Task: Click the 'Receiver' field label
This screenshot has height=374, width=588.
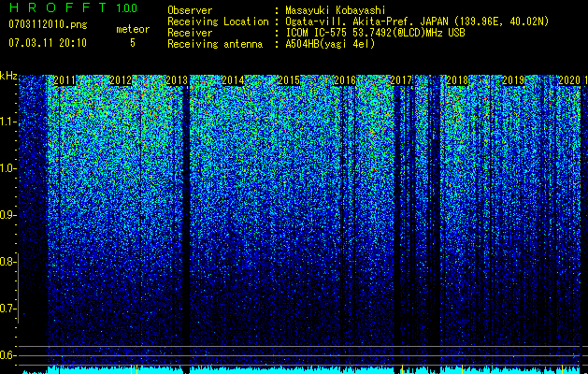Action: tap(190, 33)
